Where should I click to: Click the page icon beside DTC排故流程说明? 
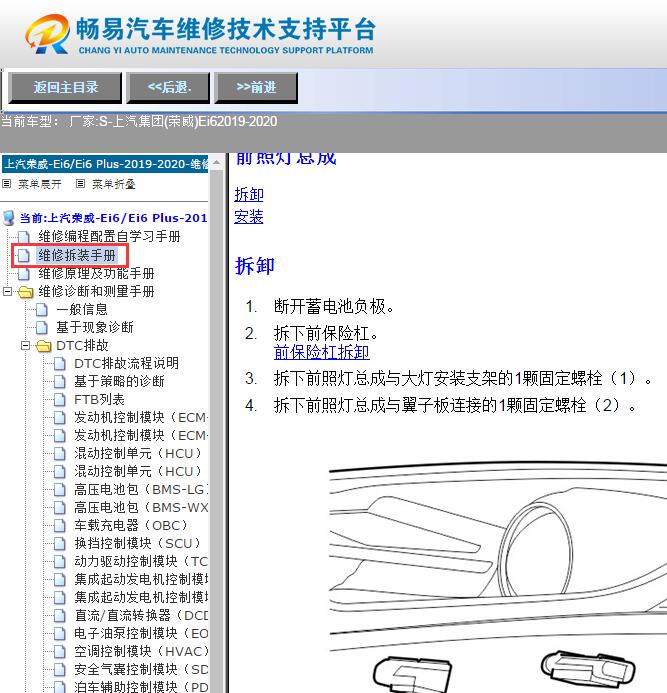coord(60,364)
